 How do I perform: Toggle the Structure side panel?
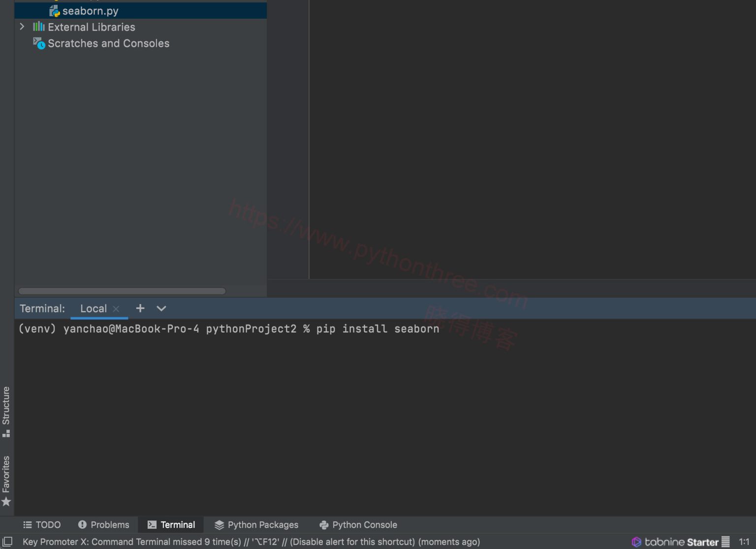pos(6,411)
